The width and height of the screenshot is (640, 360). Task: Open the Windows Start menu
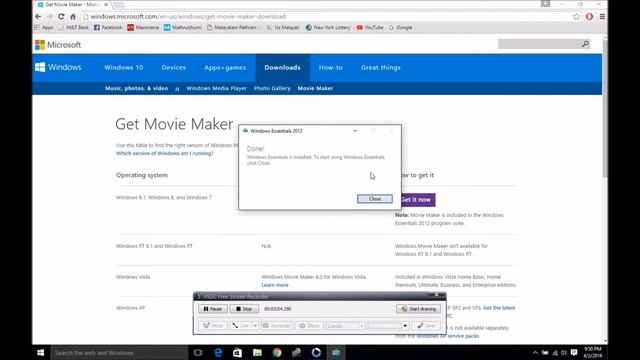[40, 353]
